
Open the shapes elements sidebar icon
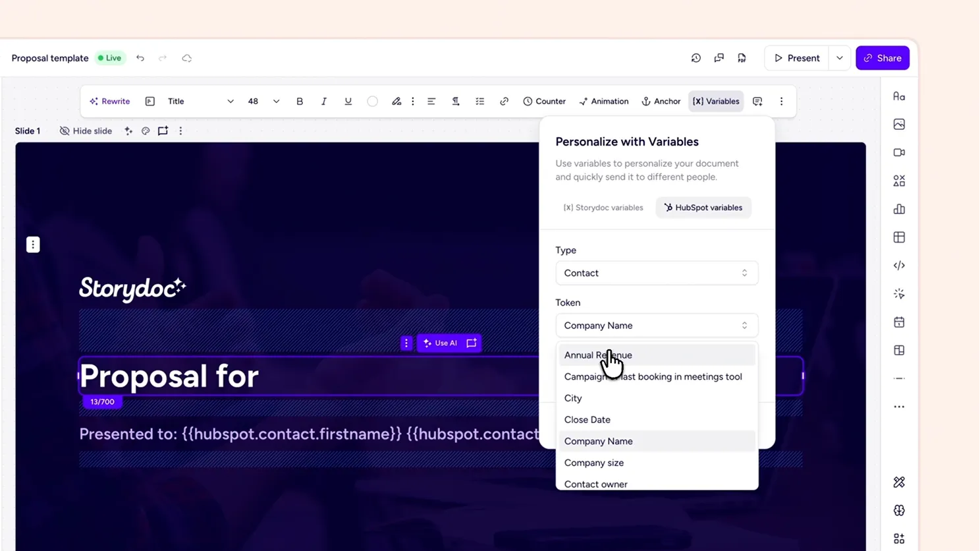(899, 181)
